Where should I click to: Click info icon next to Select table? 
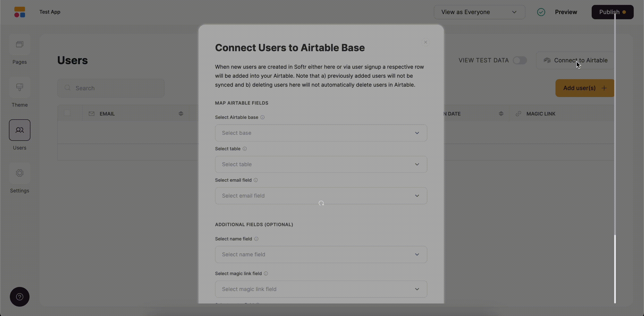[x=244, y=149]
